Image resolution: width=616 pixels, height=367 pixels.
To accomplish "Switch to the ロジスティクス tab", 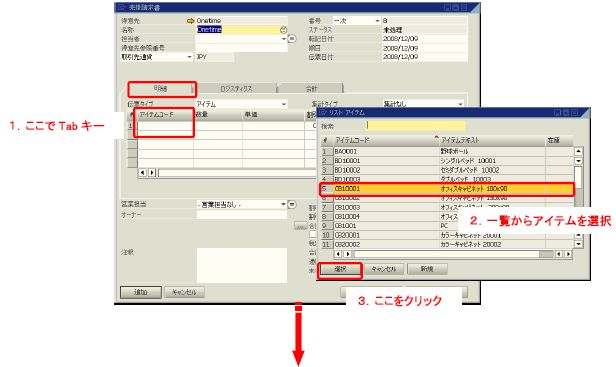I will pyautogui.click(x=236, y=88).
